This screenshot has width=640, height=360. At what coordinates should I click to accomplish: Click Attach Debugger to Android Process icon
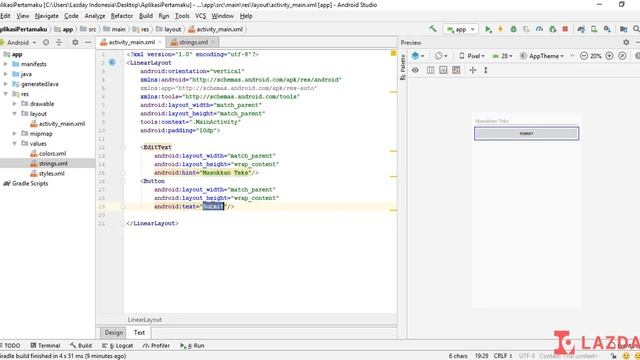click(x=553, y=29)
